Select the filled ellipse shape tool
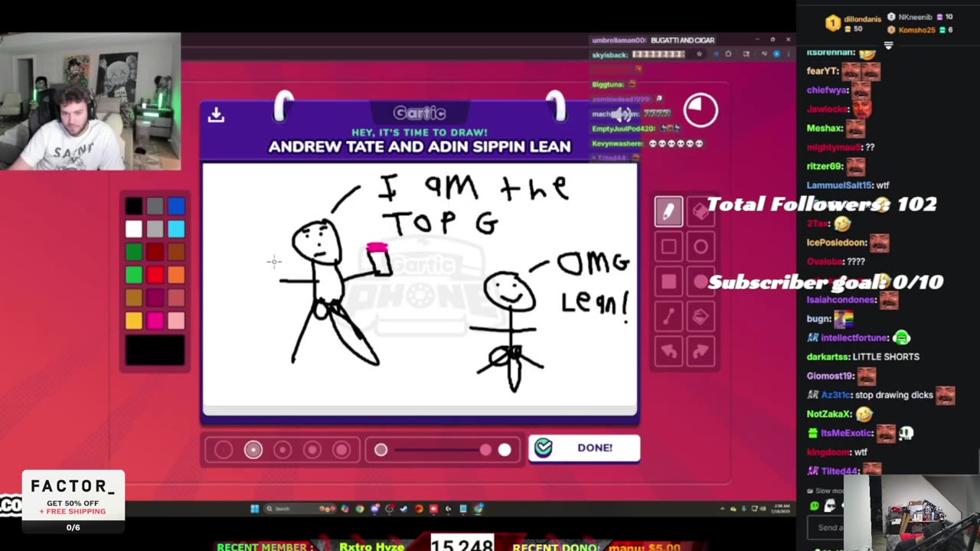 point(701,282)
